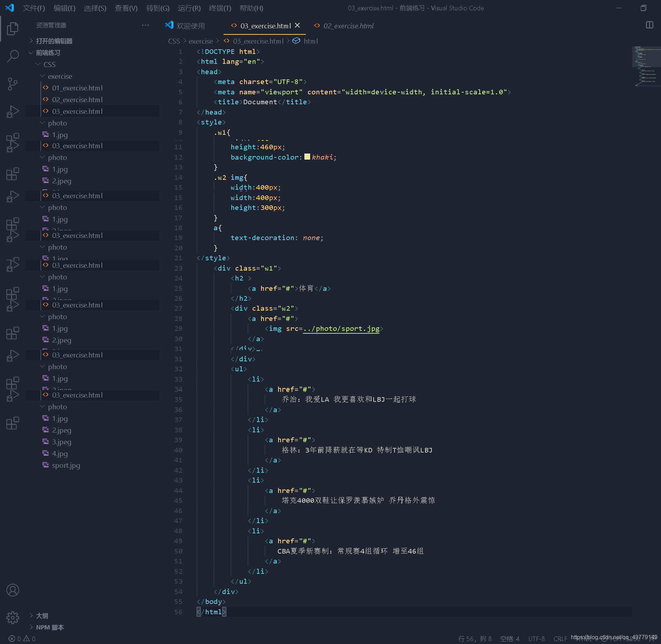The image size is (661, 644).
Task: Follow the ../photo/sport.jpg link in code
Action: [x=341, y=329]
